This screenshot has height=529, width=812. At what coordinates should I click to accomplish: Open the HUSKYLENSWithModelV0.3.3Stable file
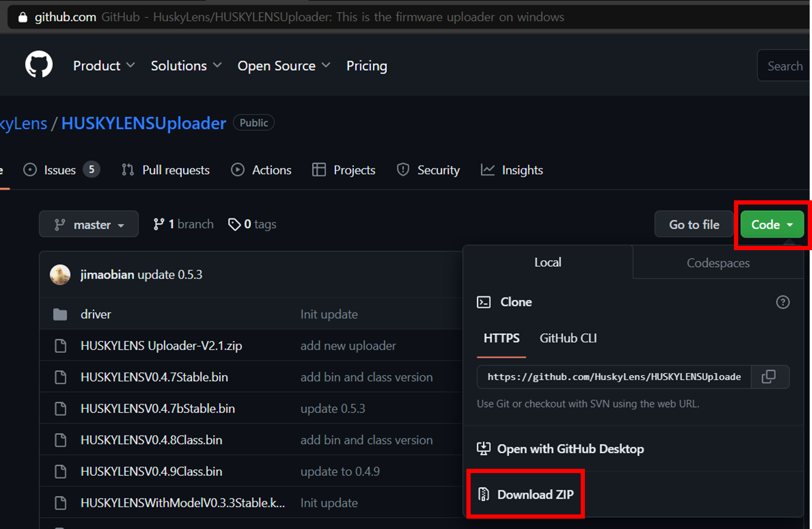[x=182, y=503]
